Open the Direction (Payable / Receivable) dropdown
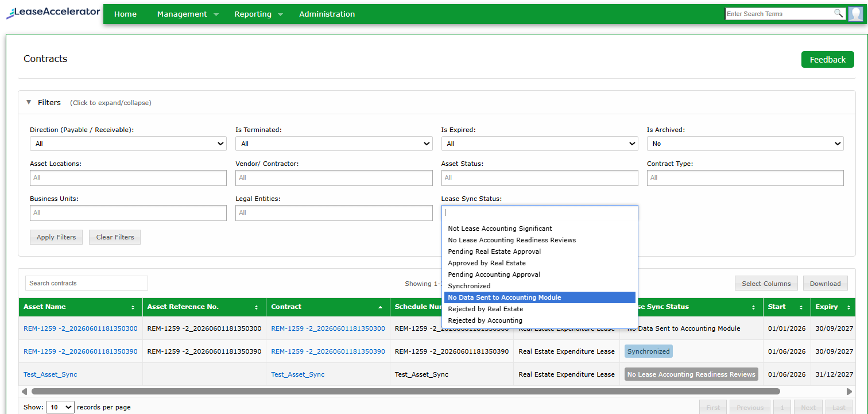 pyautogui.click(x=128, y=144)
